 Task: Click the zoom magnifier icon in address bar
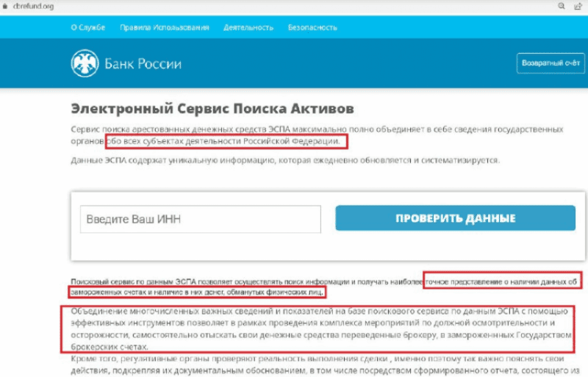pyautogui.click(x=562, y=6)
